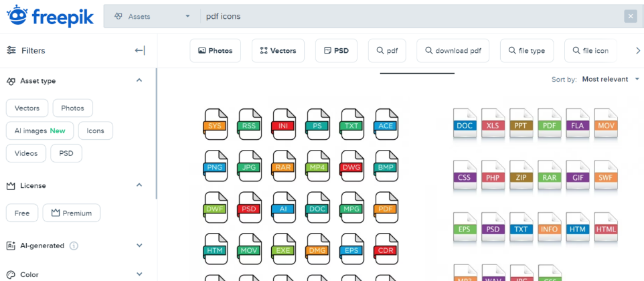Collapse the Filters sidebar arrow icon
Image resolution: width=644 pixels, height=281 pixels.
(139, 50)
